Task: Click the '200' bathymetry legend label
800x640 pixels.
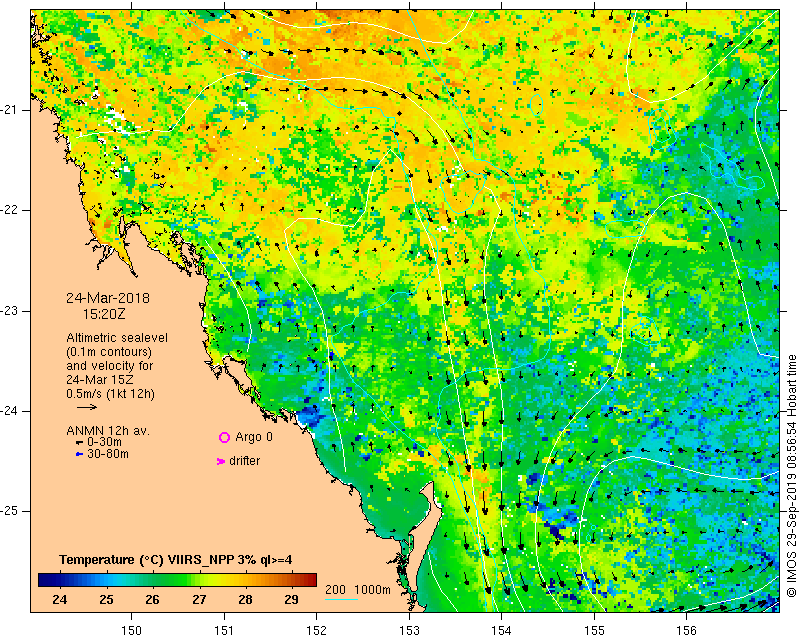Action: [x=335, y=590]
